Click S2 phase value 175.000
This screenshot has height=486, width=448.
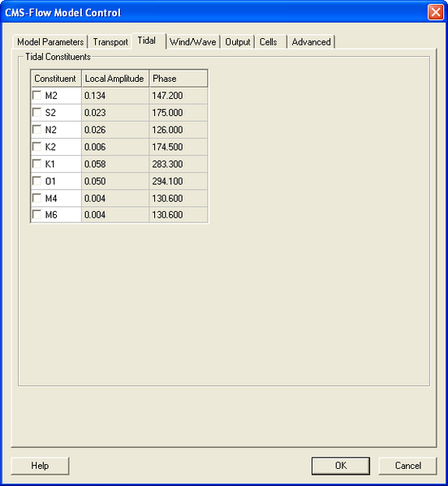pos(179,113)
